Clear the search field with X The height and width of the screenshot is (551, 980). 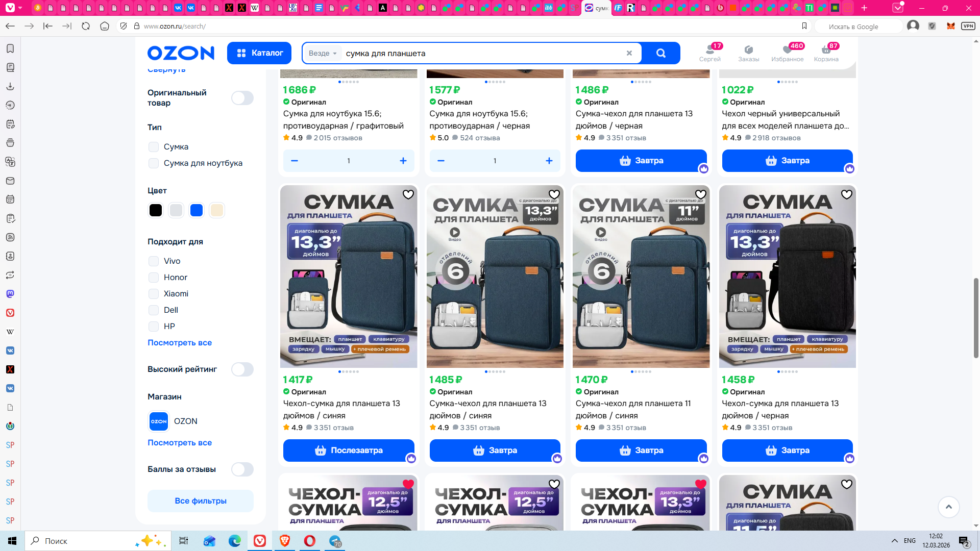[x=629, y=53]
